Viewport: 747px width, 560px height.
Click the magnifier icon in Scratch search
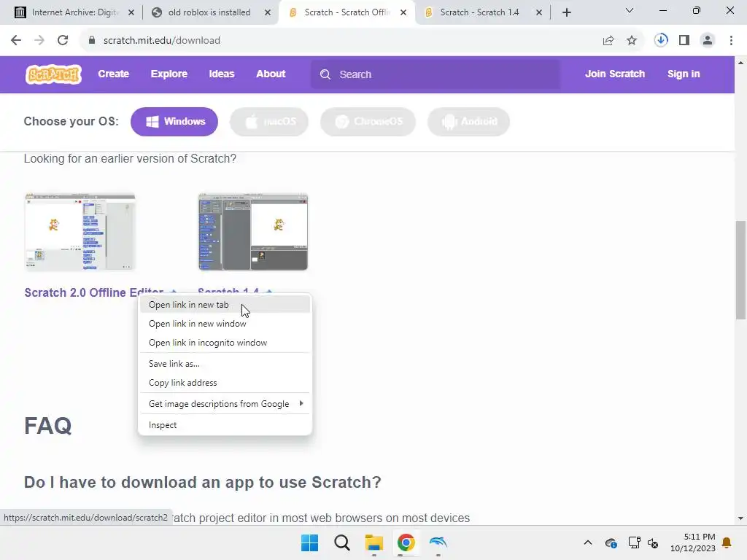325,74
